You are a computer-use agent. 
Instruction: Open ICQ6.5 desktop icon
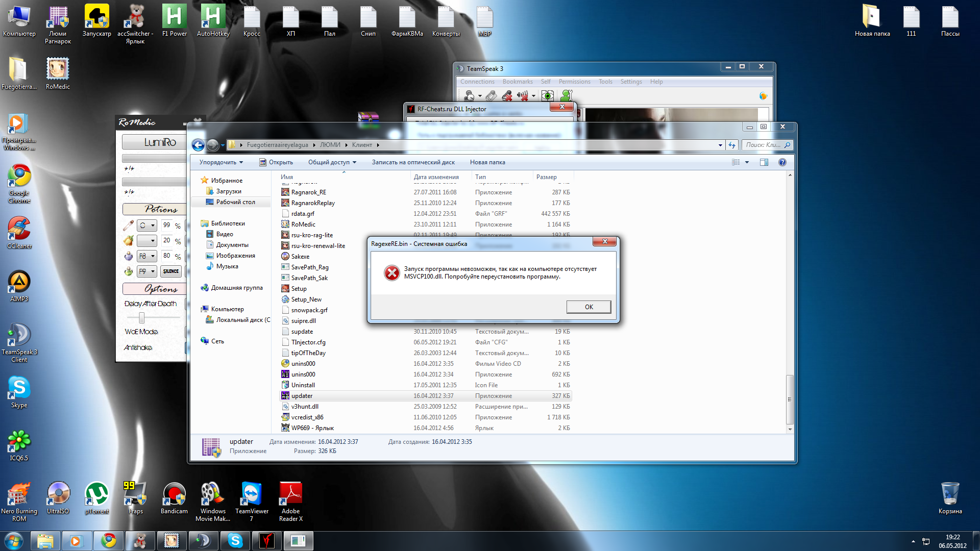19,445
